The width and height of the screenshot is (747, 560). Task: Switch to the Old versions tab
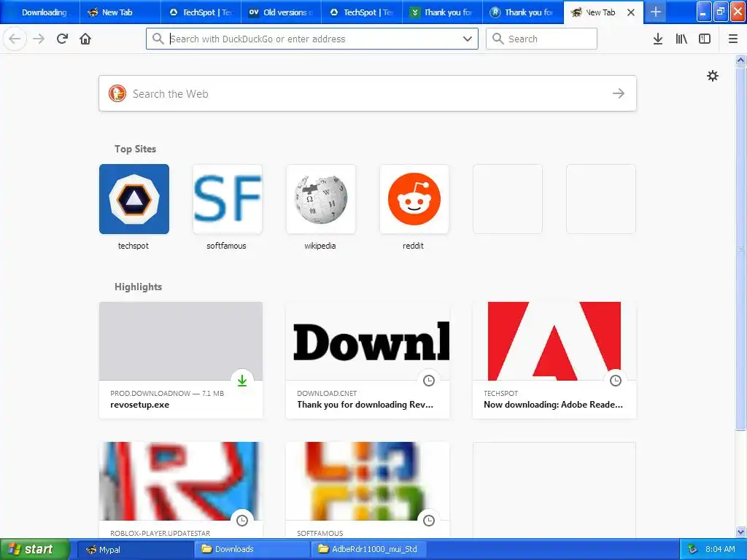tap(281, 12)
